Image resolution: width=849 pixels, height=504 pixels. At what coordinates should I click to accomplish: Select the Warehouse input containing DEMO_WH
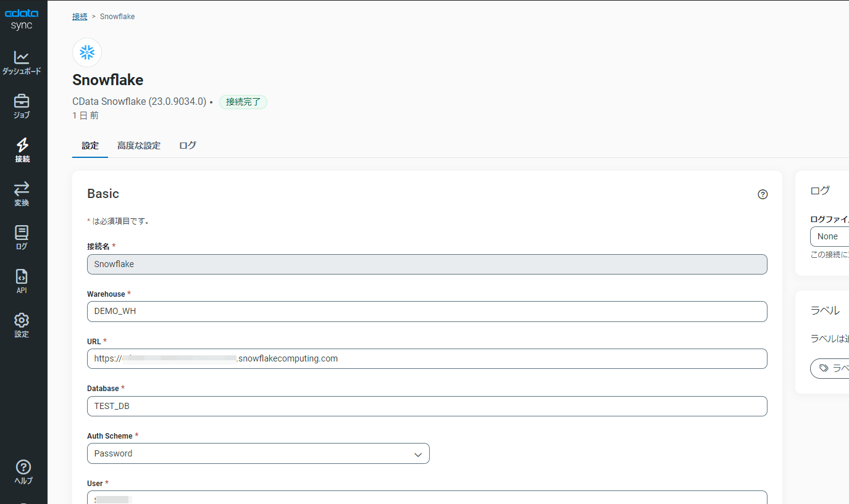[427, 312]
